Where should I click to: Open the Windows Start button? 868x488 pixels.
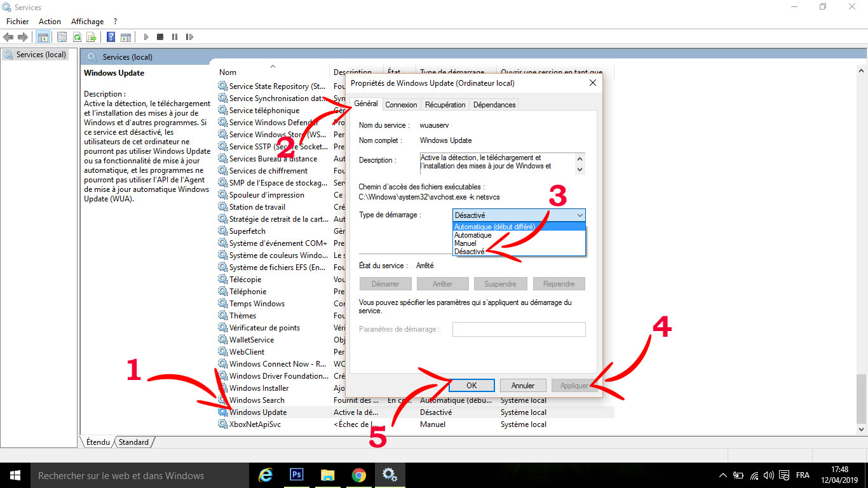tap(15, 475)
